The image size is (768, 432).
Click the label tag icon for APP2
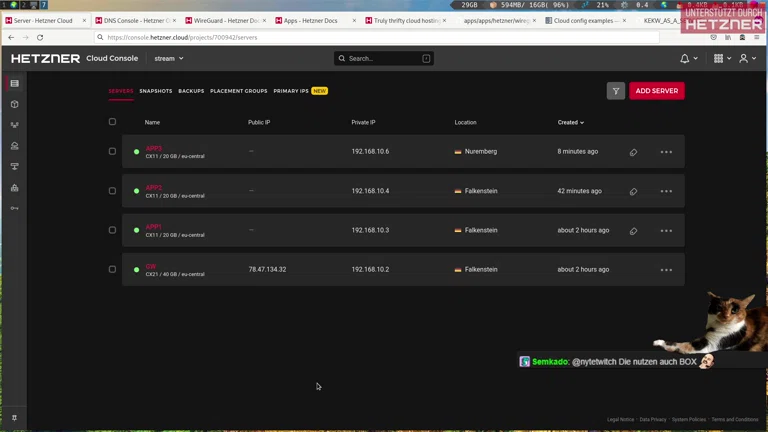pos(633,192)
